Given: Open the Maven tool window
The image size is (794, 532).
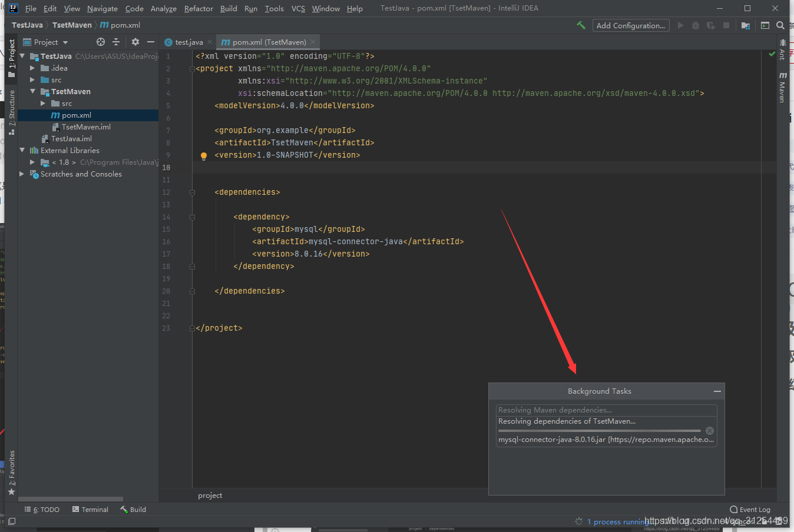Looking at the screenshot, I should pyautogui.click(x=783, y=87).
